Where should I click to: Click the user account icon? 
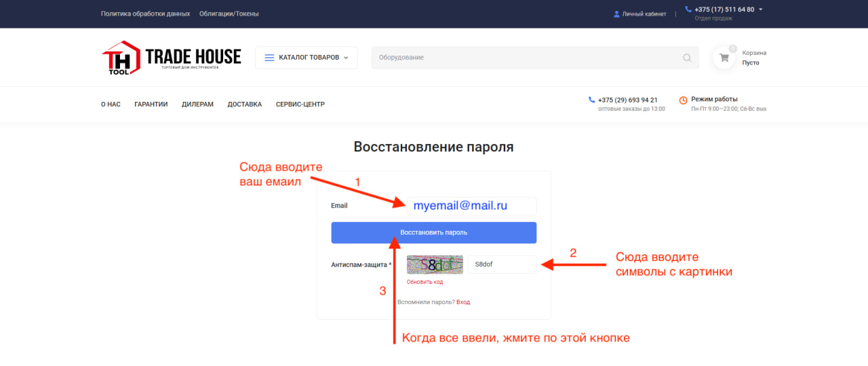tap(616, 14)
